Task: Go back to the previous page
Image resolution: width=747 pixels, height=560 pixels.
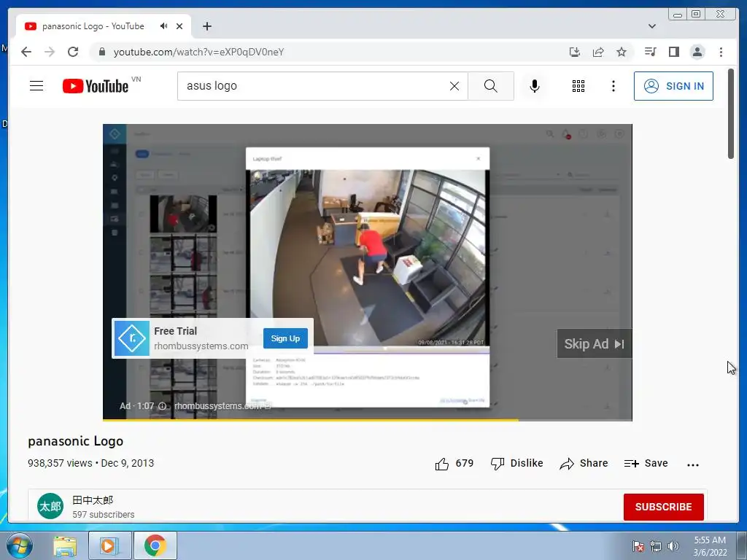Action: [x=26, y=52]
